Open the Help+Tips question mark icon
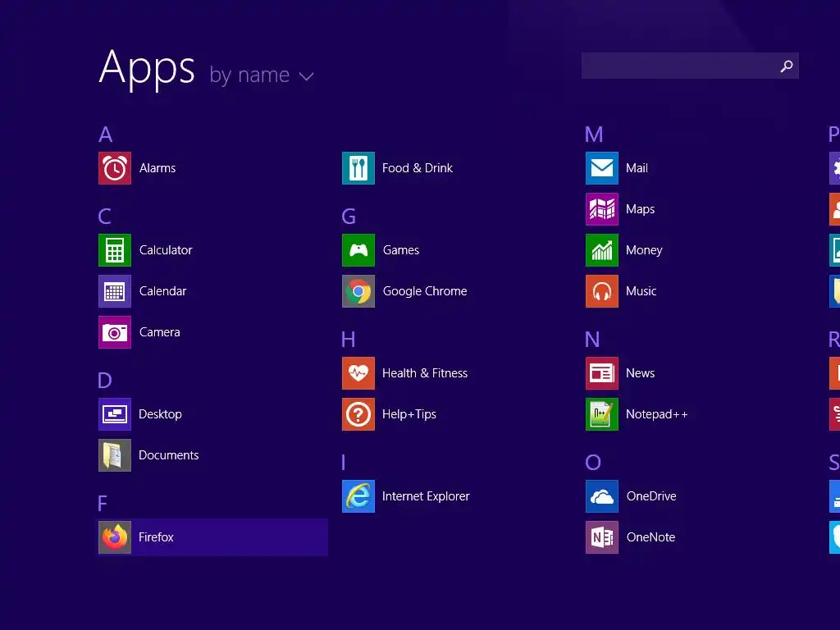 [358, 414]
